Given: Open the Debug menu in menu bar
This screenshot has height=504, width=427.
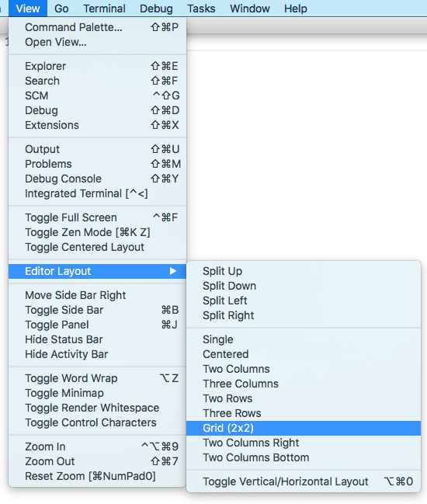Looking at the screenshot, I should (156, 9).
